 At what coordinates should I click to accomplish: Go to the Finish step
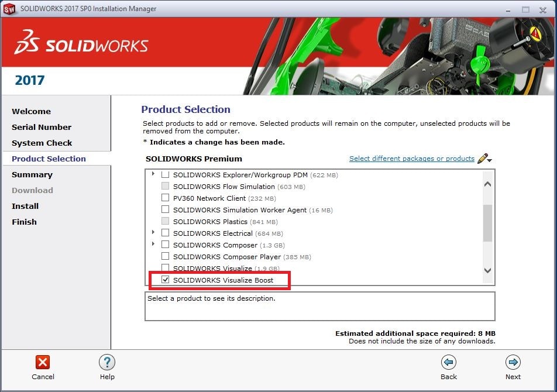pyautogui.click(x=24, y=222)
